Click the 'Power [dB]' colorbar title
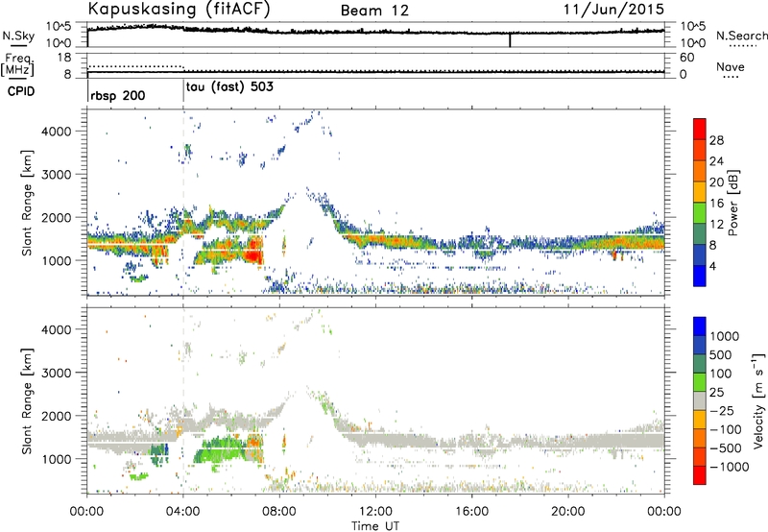This screenshot has width=768, height=532. point(733,203)
